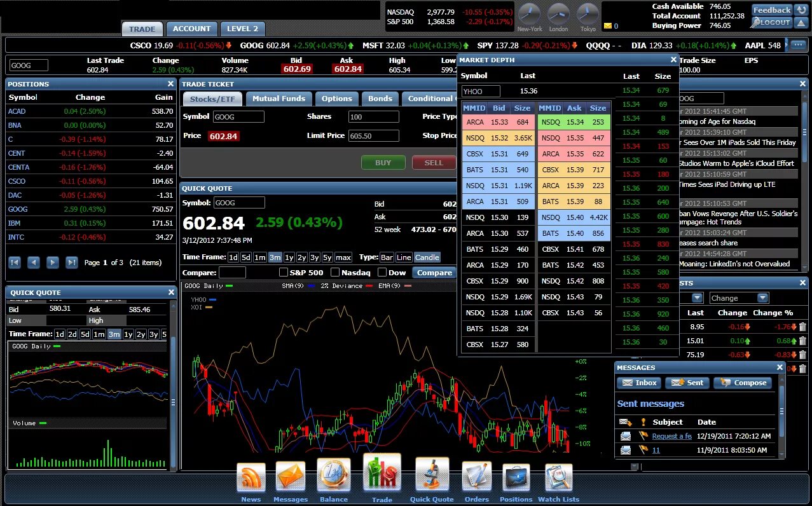Select the Bonds ticket tab
This screenshot has height=506, width=812.
coord(380,99)
